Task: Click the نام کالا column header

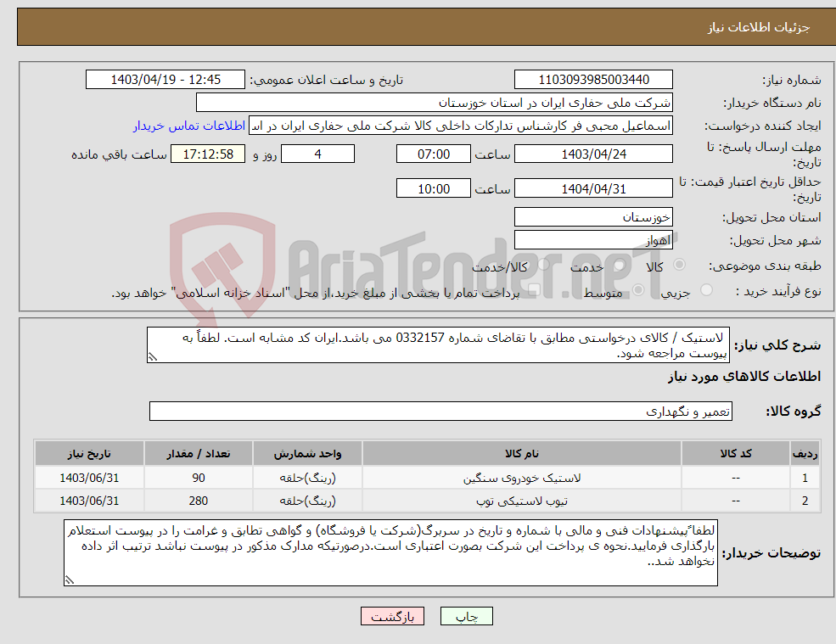Action: point(521,453)
